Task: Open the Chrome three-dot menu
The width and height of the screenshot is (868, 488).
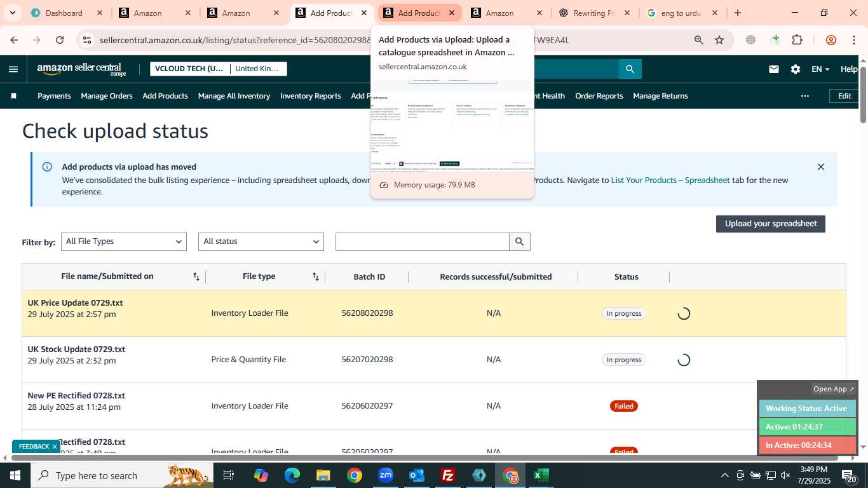Action: pyautogui.click(x=853, y=40)
